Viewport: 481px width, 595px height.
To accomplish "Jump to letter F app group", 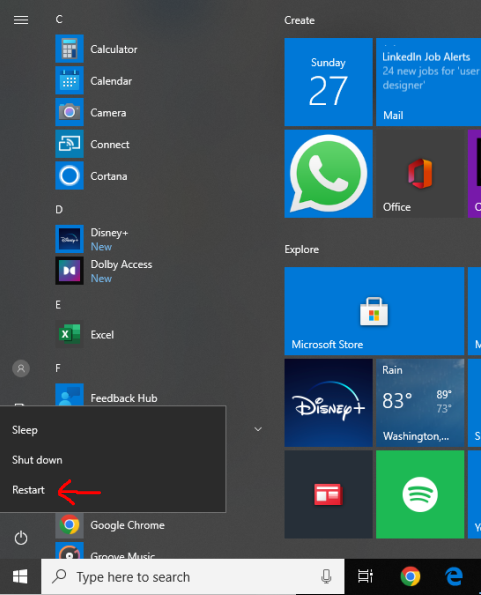I will [58, 368].
